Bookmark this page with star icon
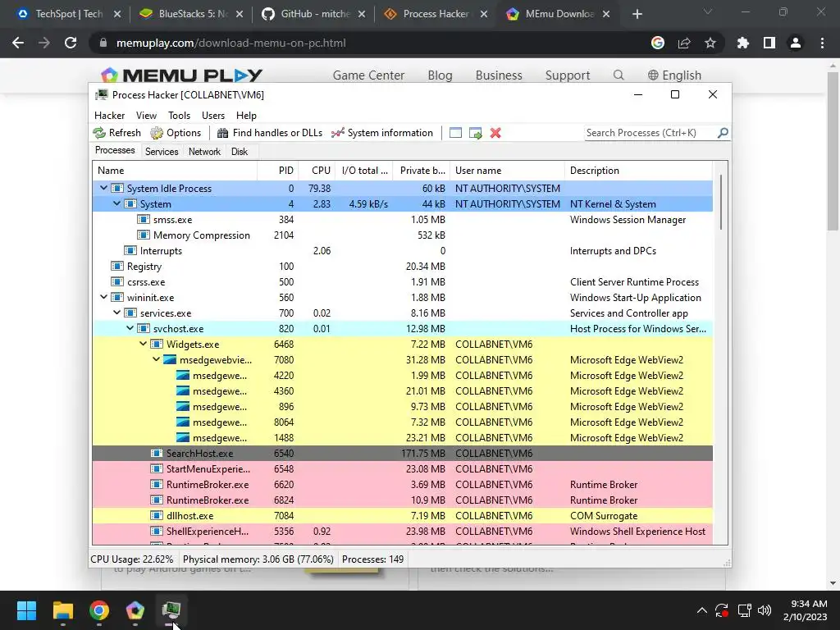840x630 pixels. click(x=710, y=43)
